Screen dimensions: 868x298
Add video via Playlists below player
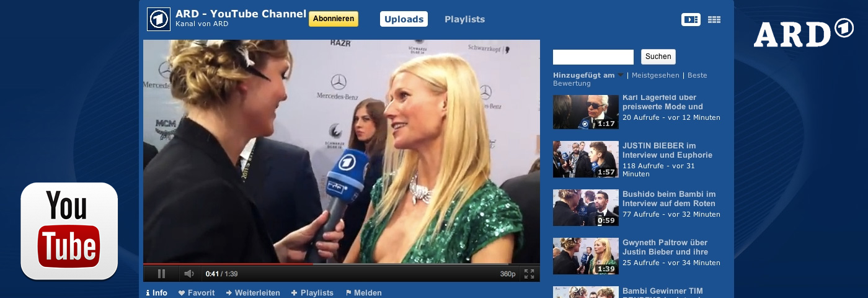(x=312, y=293)
